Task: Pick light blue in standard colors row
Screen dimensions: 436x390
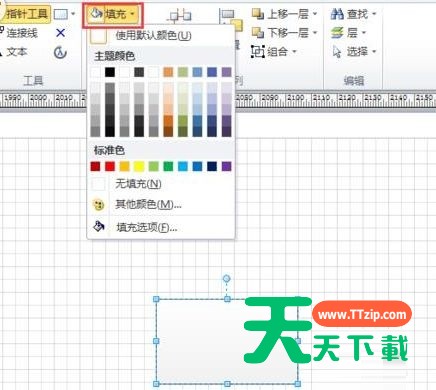Action: pos(183,166)
